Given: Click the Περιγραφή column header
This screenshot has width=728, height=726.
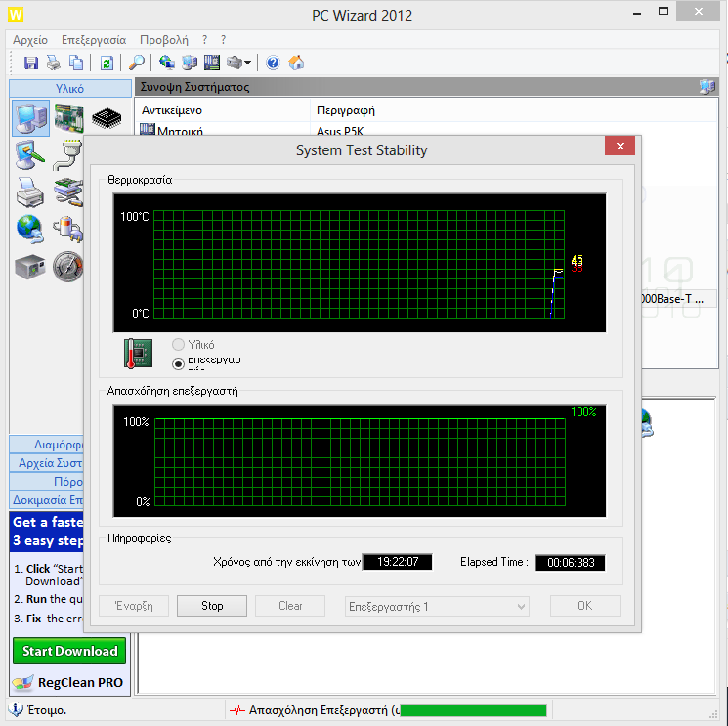Looking at the screenshot, I should [x=513, y=110].
